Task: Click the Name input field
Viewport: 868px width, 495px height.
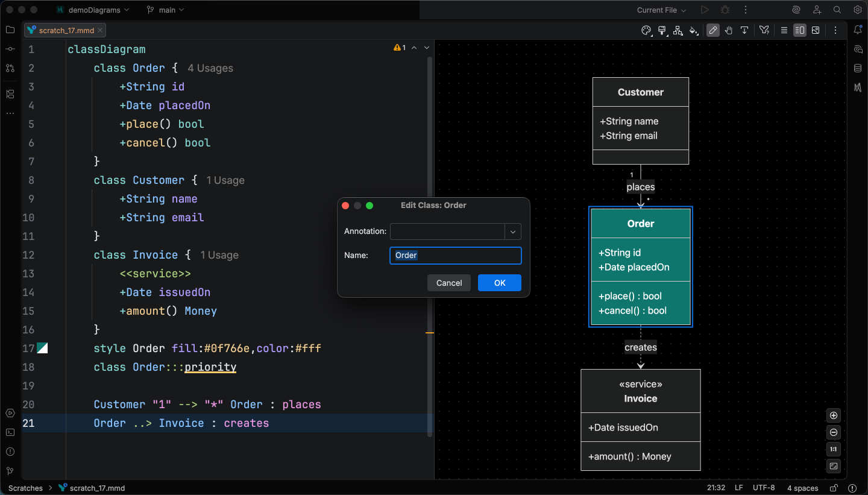Action: tap(456, 256)
